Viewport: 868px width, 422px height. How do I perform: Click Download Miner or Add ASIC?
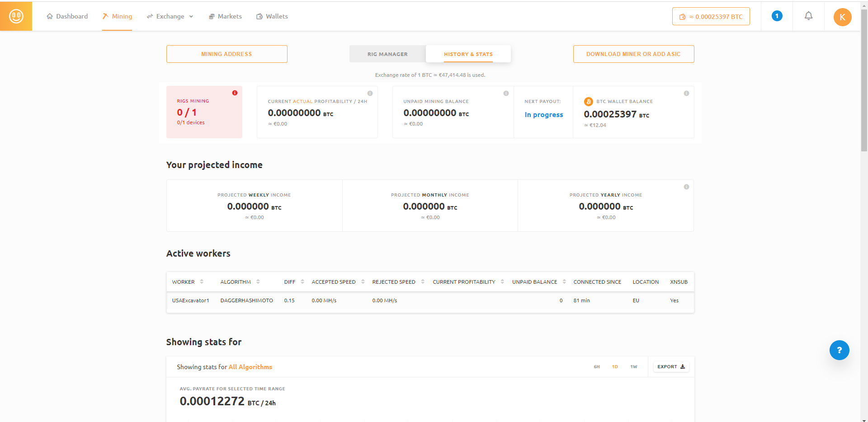click(x=633, y=54)
